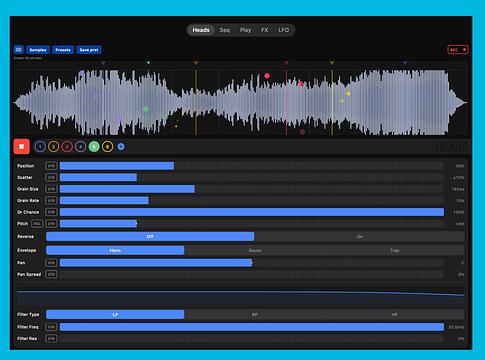Open the LFO tab
This screenshot has width=485, height=360.
tap(284, 30)
